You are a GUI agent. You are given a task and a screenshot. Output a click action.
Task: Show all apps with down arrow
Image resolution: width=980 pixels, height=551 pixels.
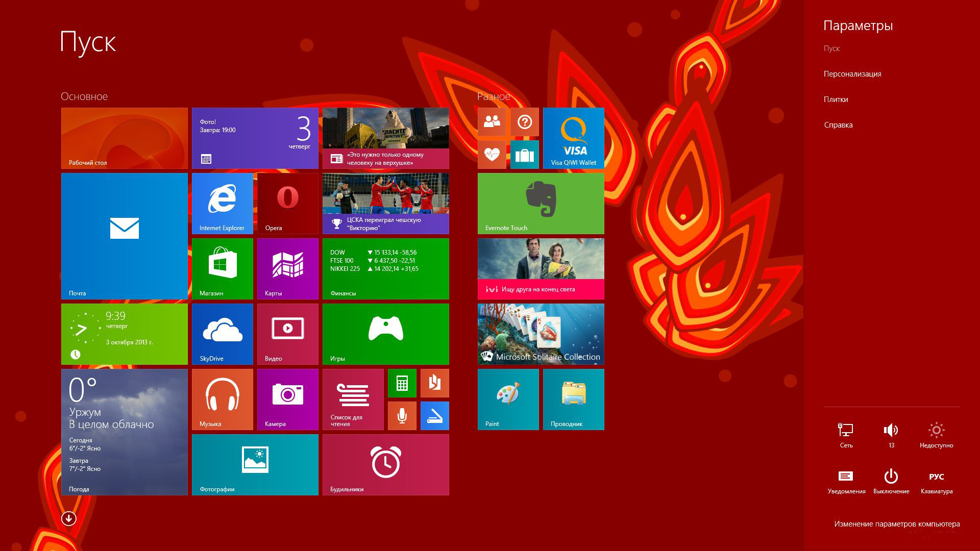(68, 518)
